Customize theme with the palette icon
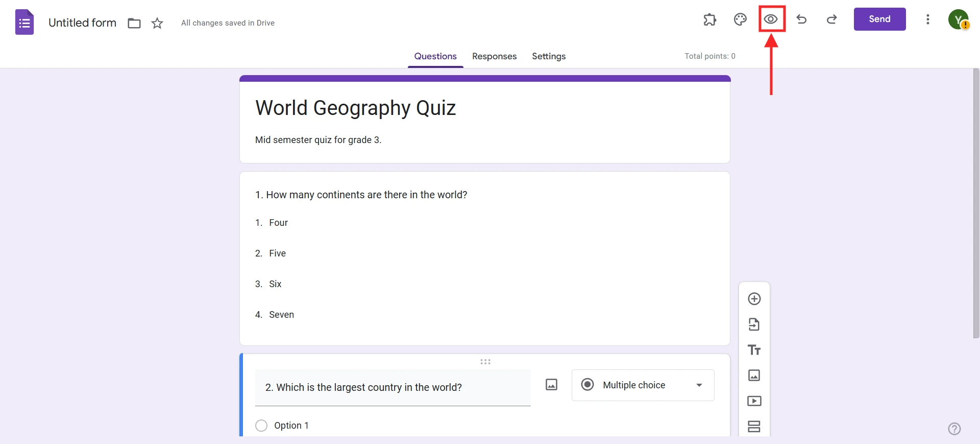Image resolution: width=980 pixels, height=444 pixels. 740,19
